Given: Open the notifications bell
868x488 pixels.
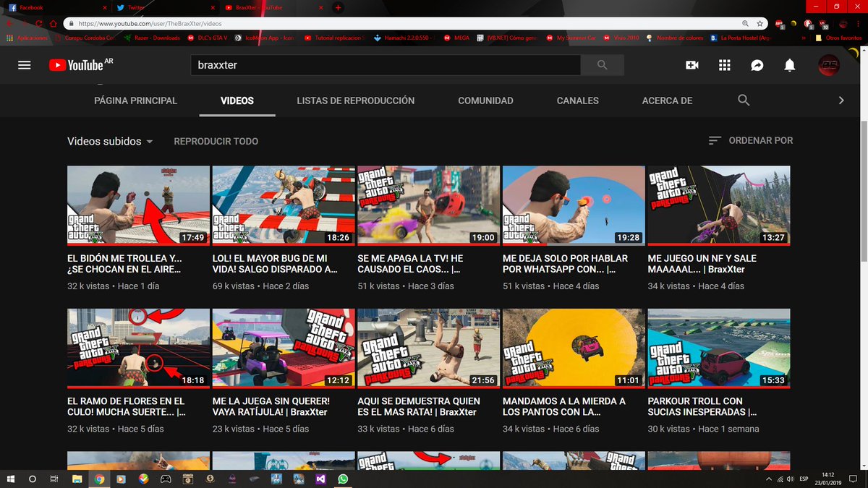Looking at the screenshot, I should point(790,65).
